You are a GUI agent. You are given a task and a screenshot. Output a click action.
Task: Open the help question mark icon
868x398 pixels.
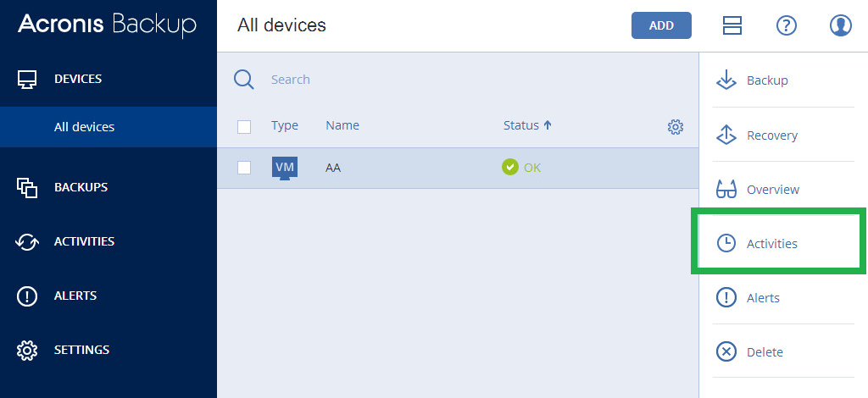[786, 25]
